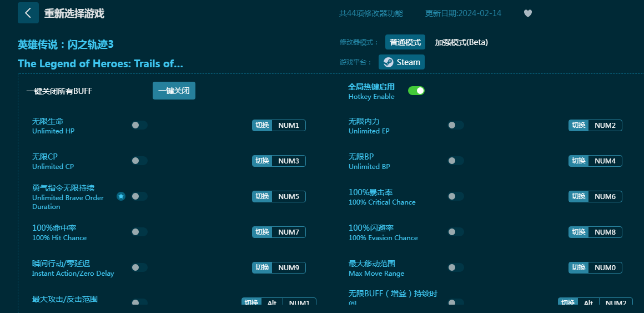The width and height of the screenshot is (644, 313).
Task: Click the 共44项修改器功能 text
Action: click(x=371, y=13)
